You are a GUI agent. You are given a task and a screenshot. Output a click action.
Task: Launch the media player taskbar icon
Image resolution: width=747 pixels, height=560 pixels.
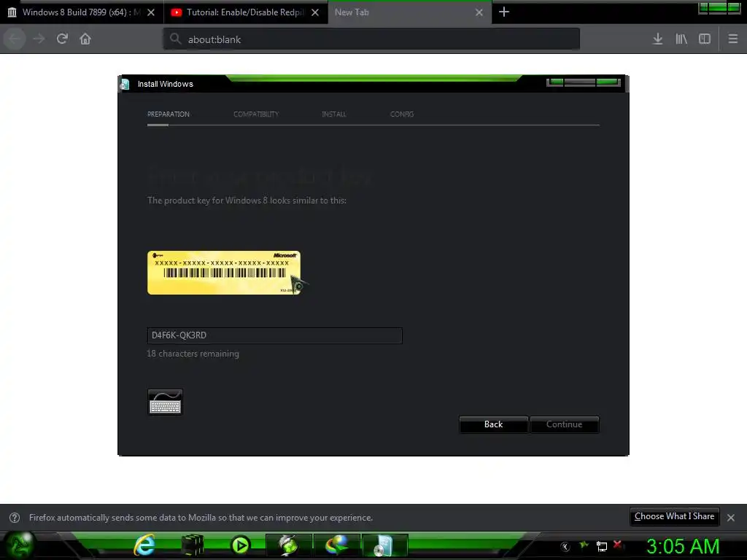pos(240,545)
